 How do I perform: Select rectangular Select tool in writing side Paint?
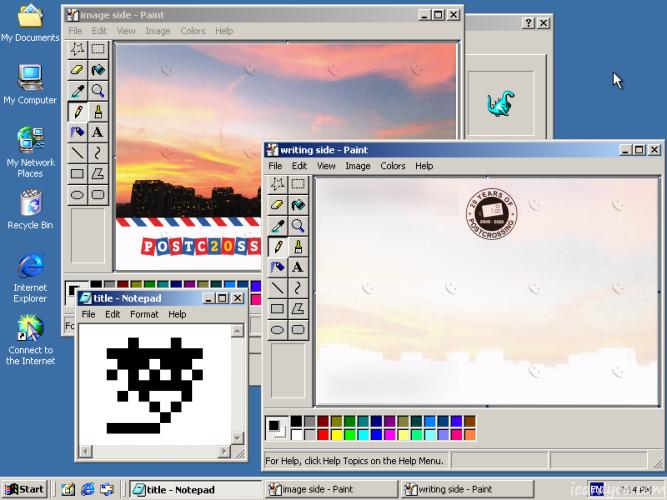pyautogui.click(x=298, y=184)
